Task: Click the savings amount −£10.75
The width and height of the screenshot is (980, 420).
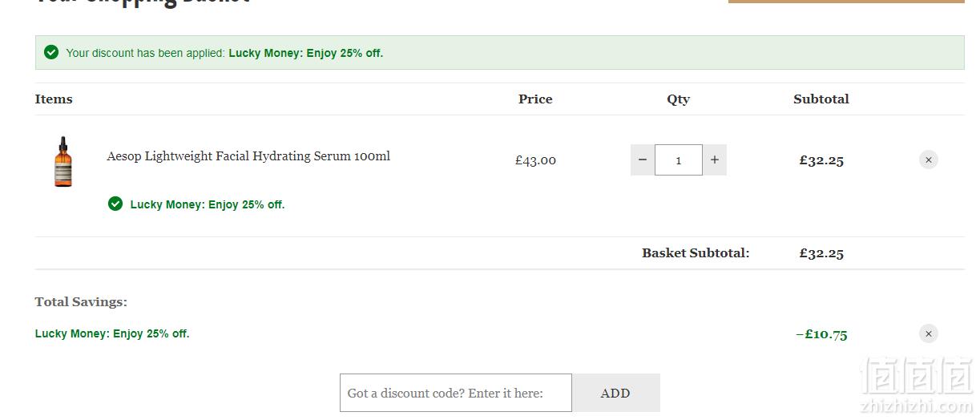Action: (x=821, y=334)
